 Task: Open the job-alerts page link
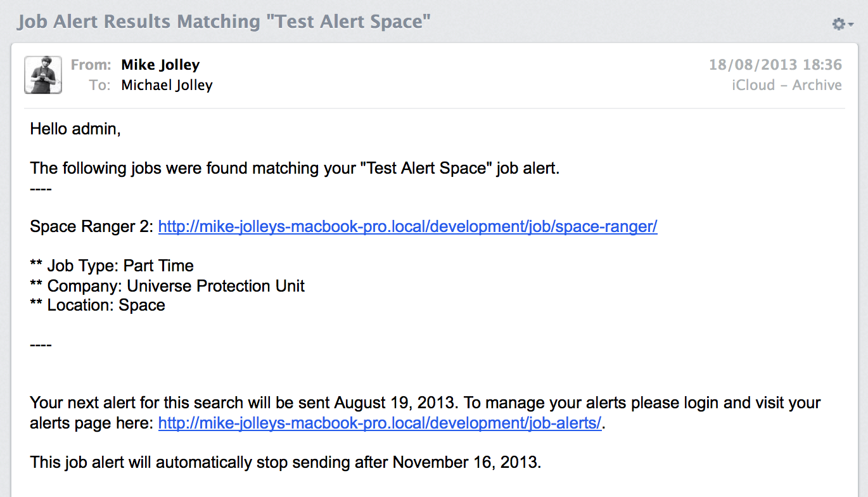coord(380,423)
